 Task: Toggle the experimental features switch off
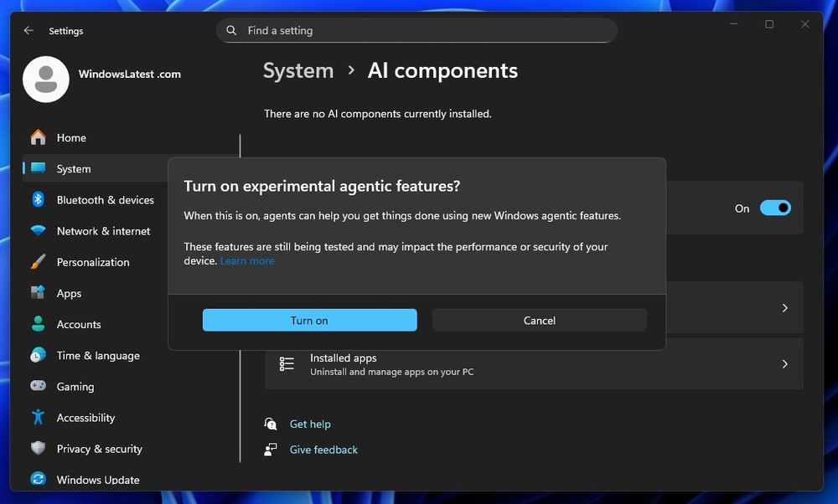775,208
